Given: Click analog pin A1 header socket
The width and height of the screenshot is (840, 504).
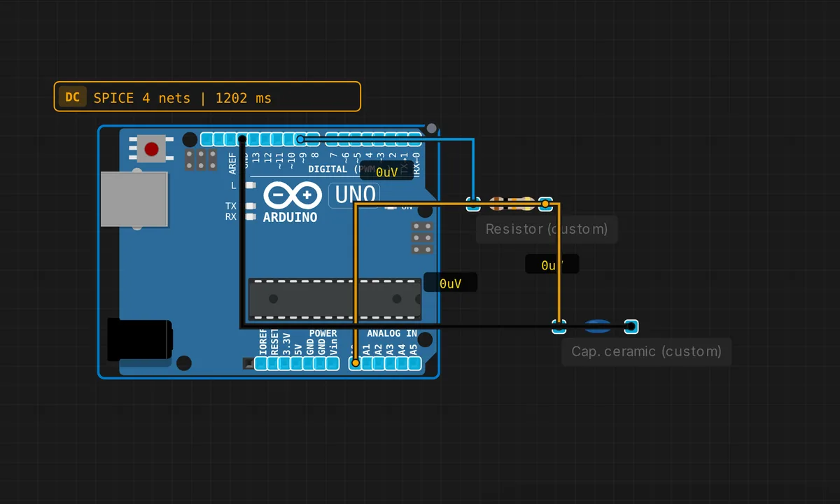Looking at the screenshot, I should click(x=367, y=363).
